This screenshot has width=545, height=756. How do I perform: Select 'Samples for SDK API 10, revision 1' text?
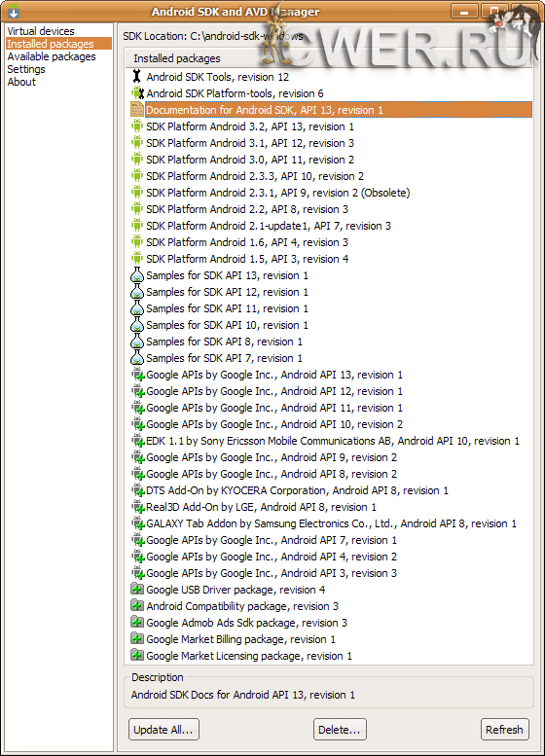pos(227,325)
